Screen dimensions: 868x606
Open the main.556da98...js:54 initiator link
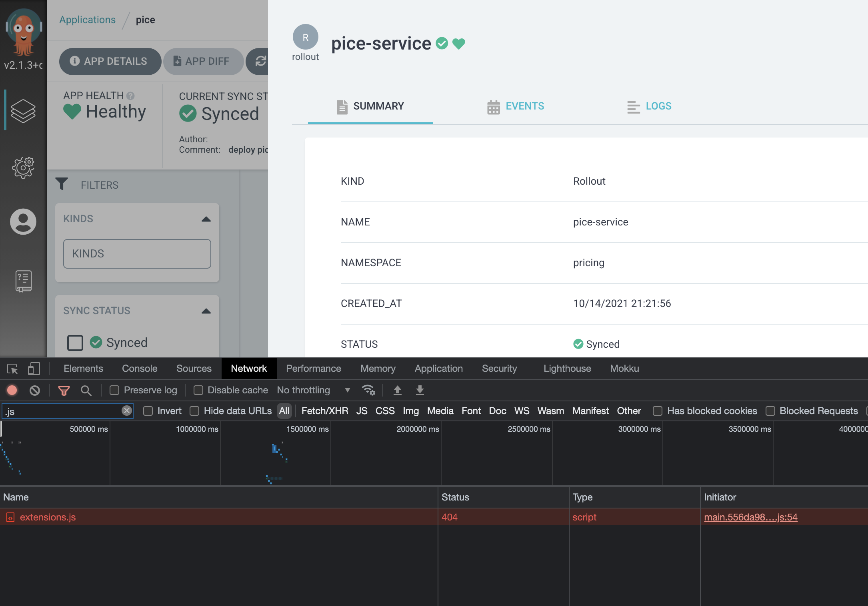tap(750, 517)
